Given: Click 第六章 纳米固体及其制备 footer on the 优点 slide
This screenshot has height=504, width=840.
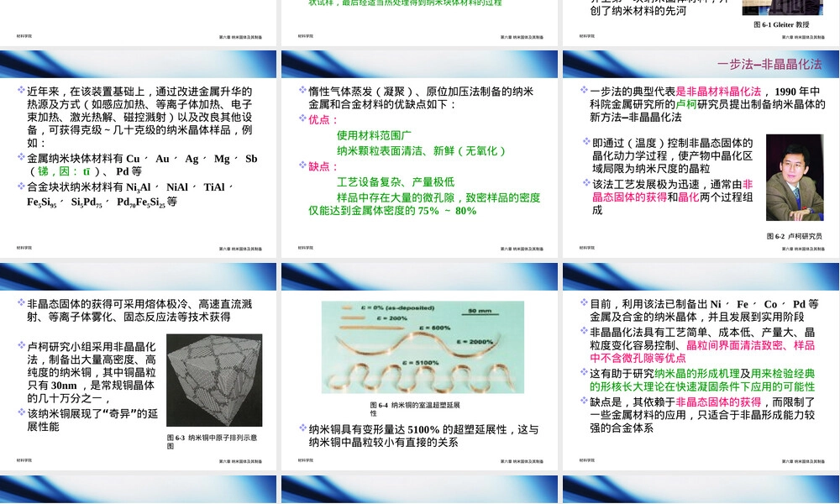Looking at the screenshot, I should [x=522, y=249].
